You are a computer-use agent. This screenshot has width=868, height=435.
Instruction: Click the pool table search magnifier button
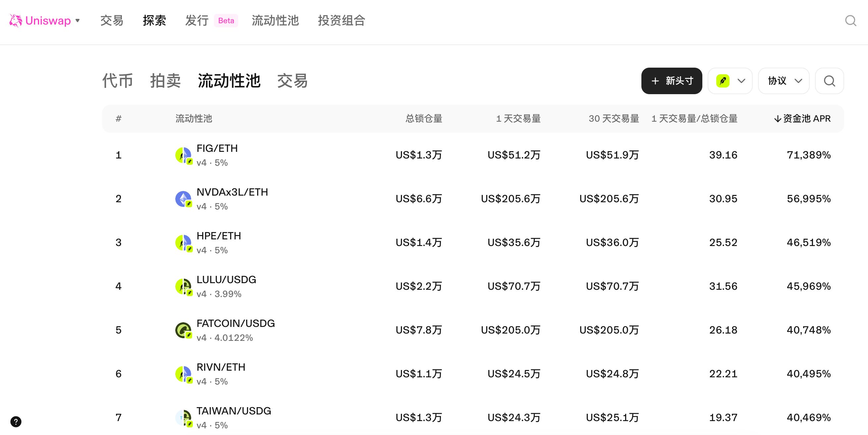[829, 81]
